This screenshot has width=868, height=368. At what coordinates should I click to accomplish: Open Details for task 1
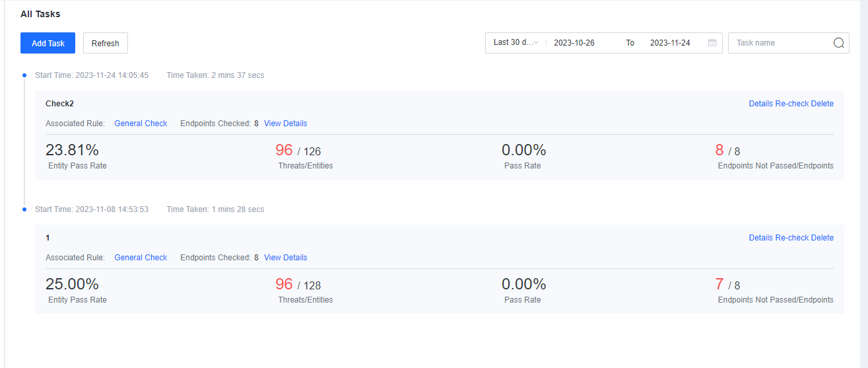pyautogui.click(x=761, y=238)
